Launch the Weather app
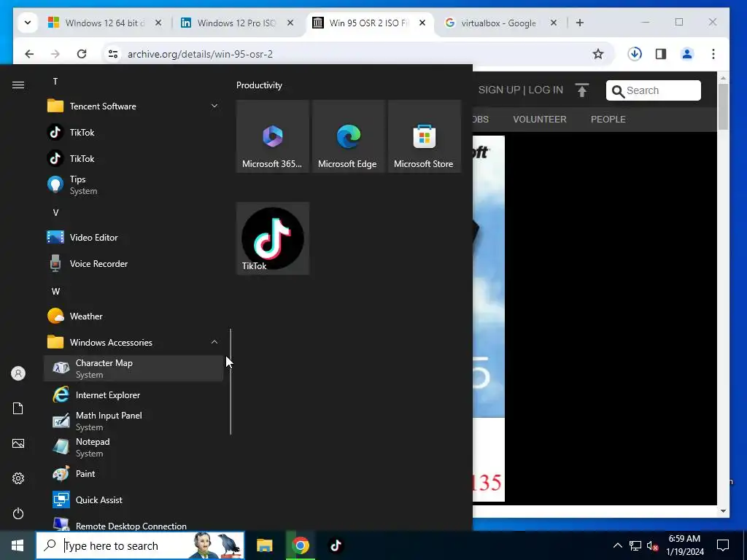 [133, 316]
